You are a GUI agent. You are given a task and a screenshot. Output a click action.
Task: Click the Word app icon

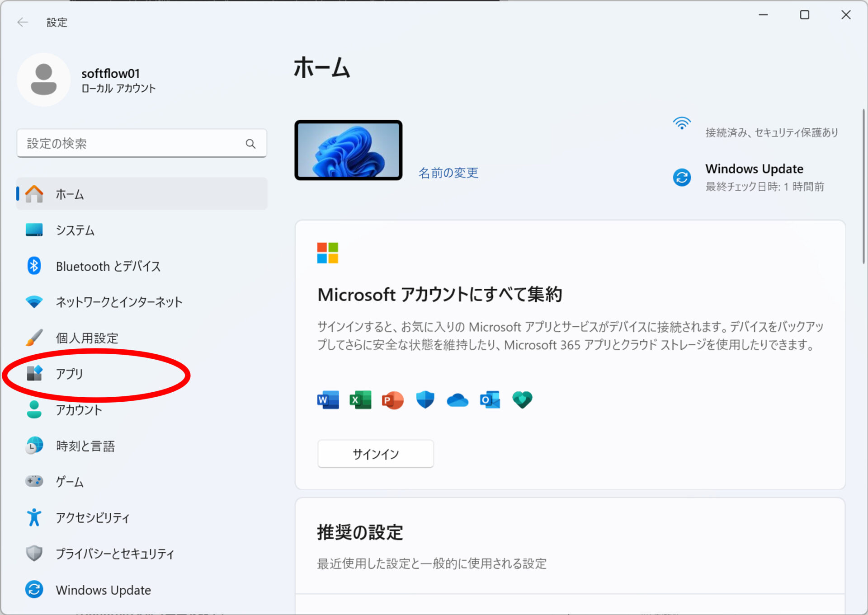pyautogui.click(x=328, y=400)
